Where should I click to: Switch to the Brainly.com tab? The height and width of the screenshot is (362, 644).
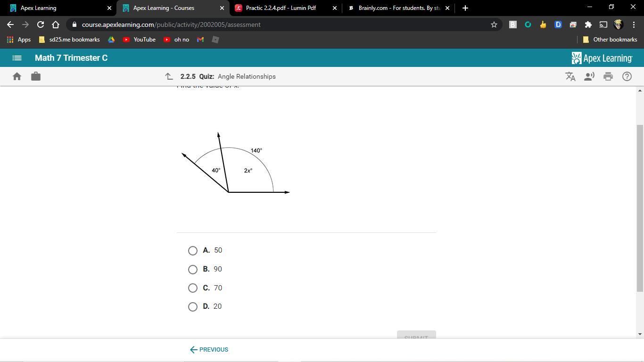tap(398, 8)
